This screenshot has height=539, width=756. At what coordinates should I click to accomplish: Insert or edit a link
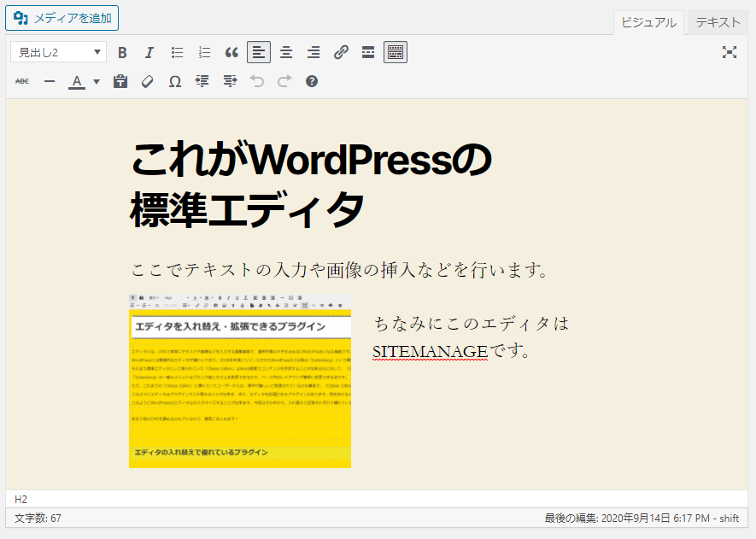(341, 52)
